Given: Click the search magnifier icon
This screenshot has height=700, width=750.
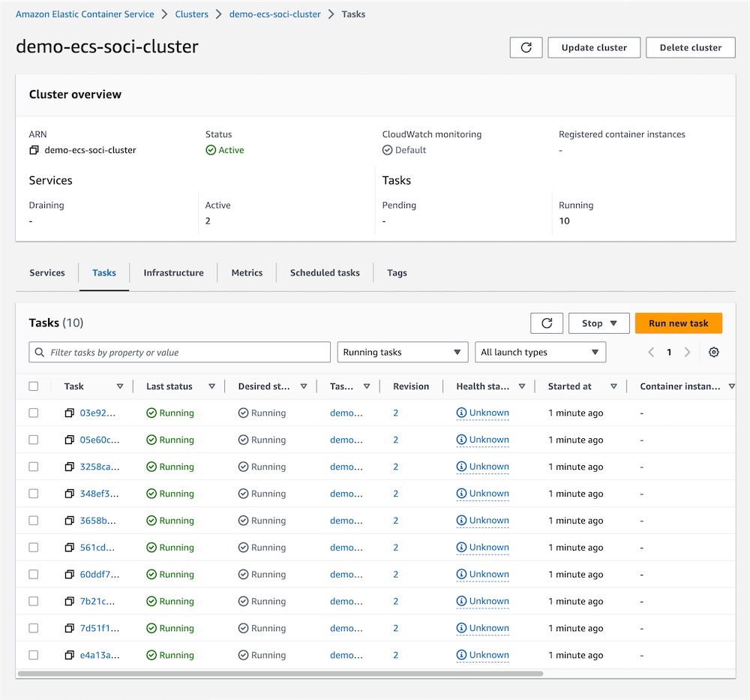Looking at the screenshot, I should [x=40, y=352].
